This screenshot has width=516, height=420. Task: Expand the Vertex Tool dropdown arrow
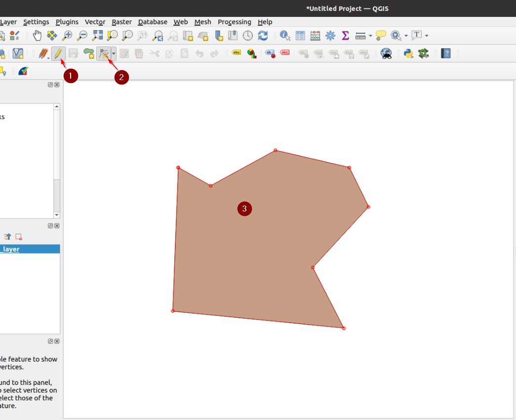click(x=114, y=53)
